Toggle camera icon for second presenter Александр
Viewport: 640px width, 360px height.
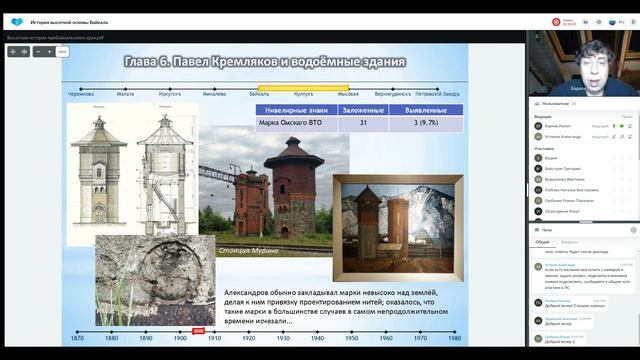(x=622, y=137)
